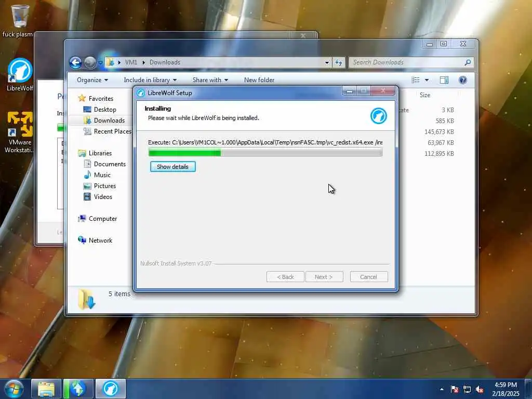Image resolution: width=532 pixels, height=399 pixels.
Task: Click Action Center flag tray icon
Action: point(455,389)
